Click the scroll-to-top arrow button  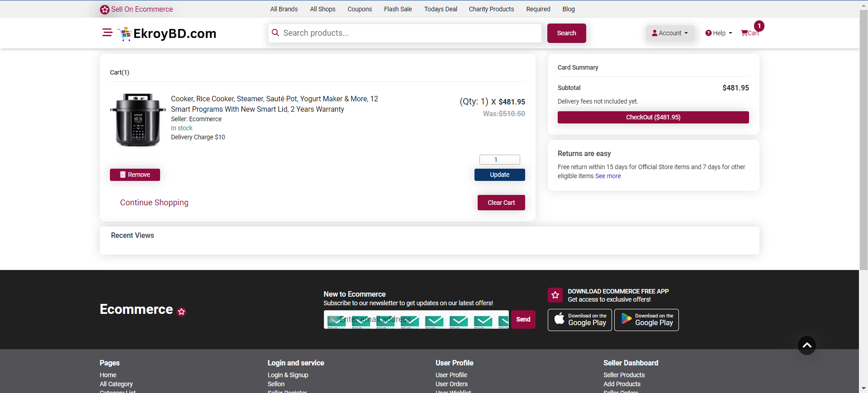click(x=806, y=346)
